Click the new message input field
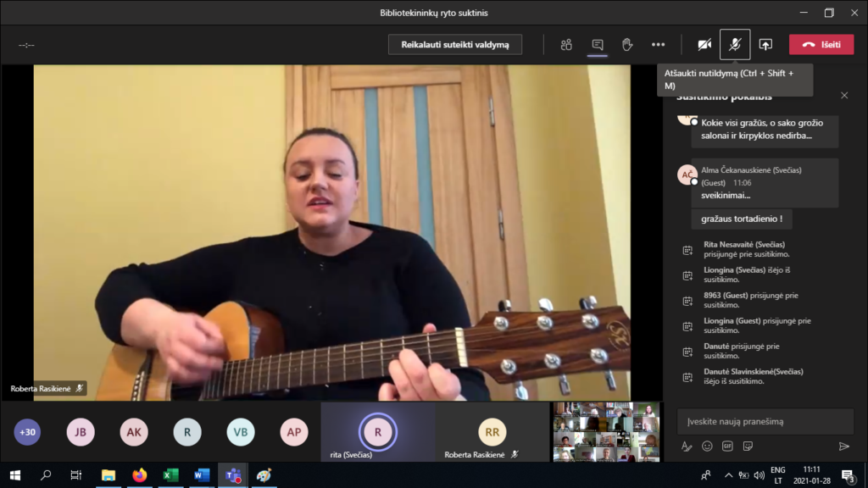 (765, 421)
